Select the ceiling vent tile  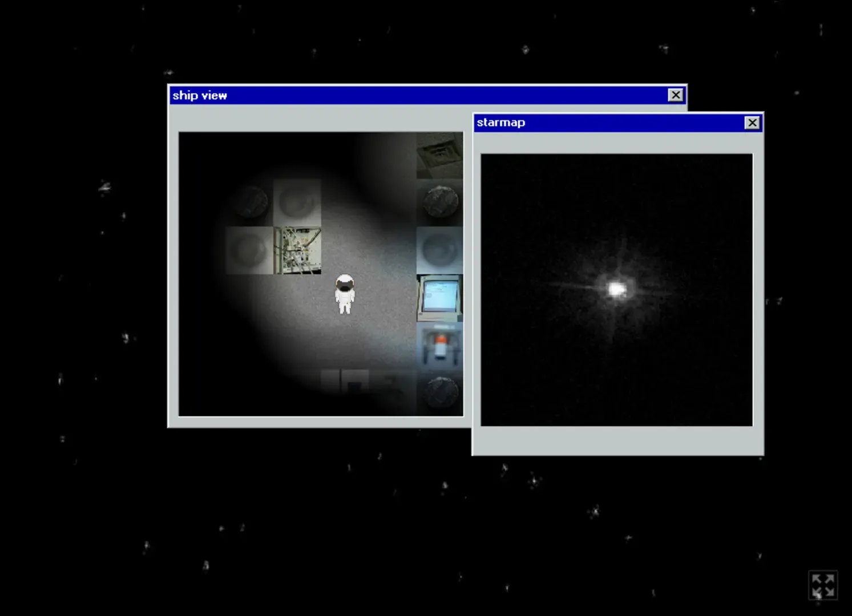coord(439,155)
